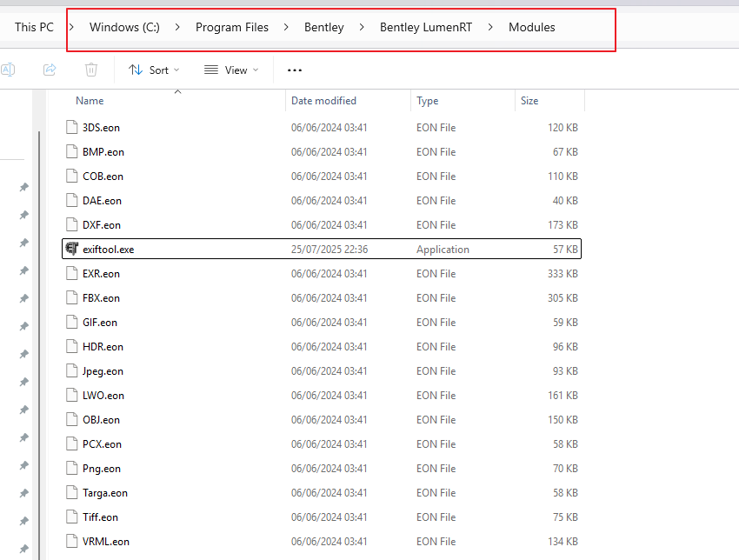Go to Program Files in breadcrumb
The width and height of the screenshot is (739, 560).
click(x=232, y=27)
